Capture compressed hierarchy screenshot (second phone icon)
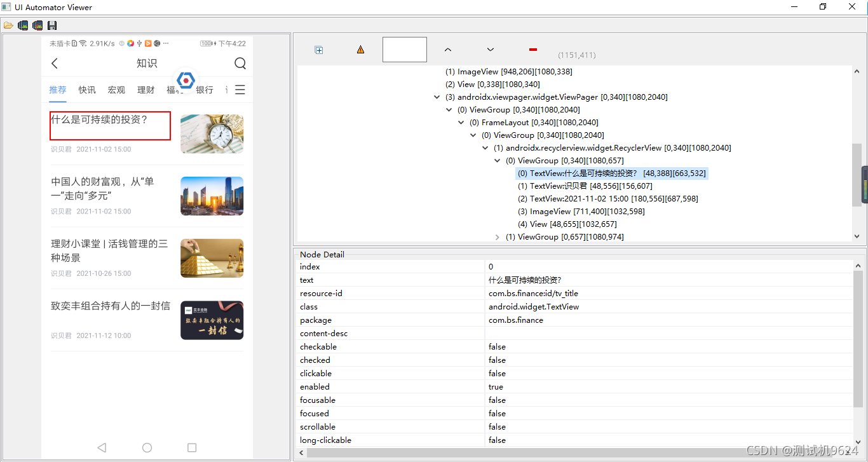Viewport: 868px width, 462px height. click(37, 25)
